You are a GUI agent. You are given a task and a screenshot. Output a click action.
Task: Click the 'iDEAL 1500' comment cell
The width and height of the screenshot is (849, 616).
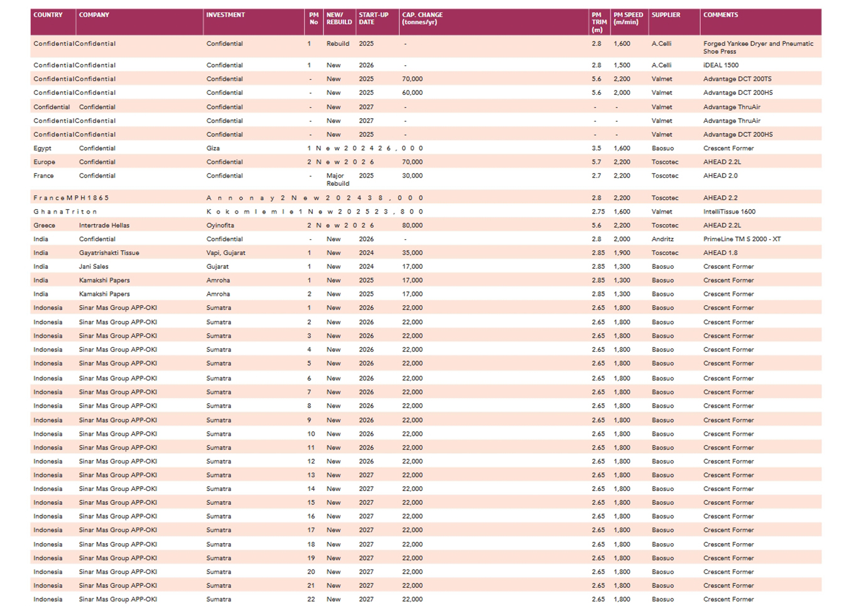point(721,65)
